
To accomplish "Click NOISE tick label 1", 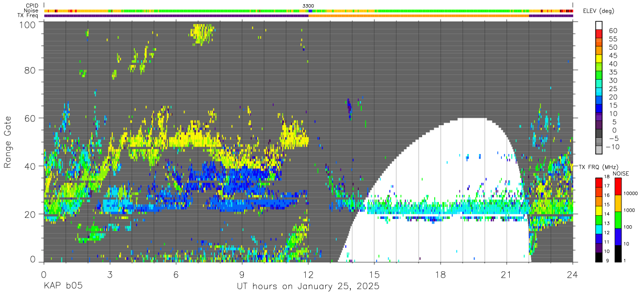I will (625, 260).
